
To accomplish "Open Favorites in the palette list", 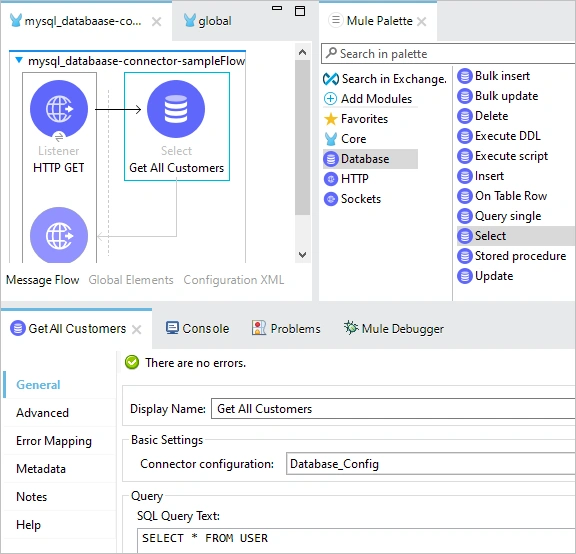I will click(x=356, y=119).
